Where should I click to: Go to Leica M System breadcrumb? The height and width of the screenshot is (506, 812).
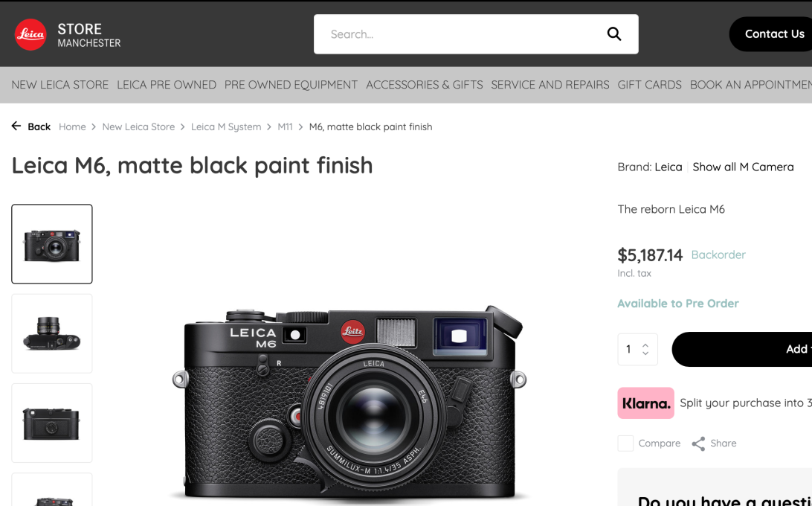[x=226, y=126]
